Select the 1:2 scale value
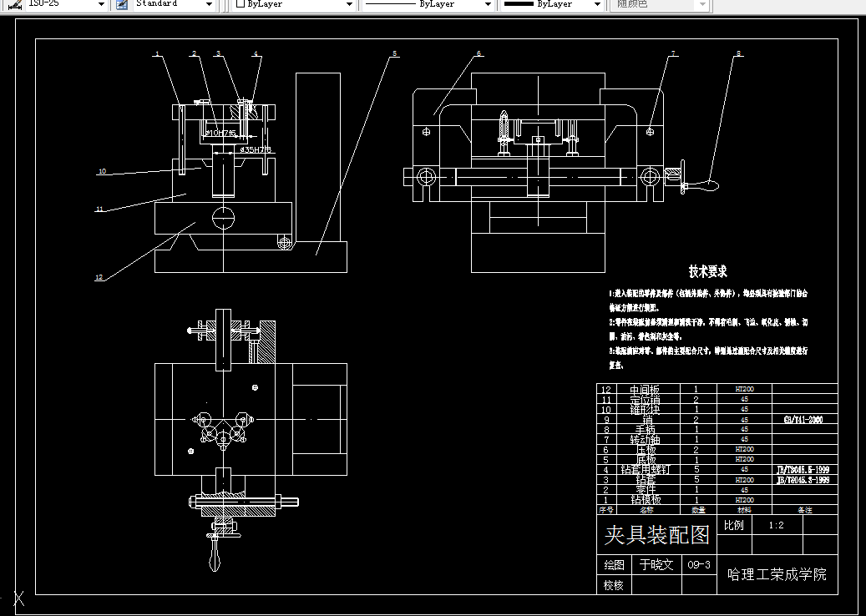This screenshot has width=866, height=616. (x=776, y=526)
